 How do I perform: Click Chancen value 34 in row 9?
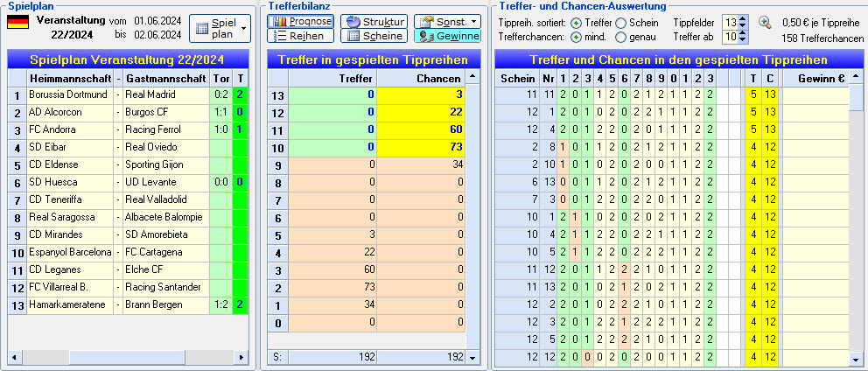pyautogui.click(x=421, y=164)
